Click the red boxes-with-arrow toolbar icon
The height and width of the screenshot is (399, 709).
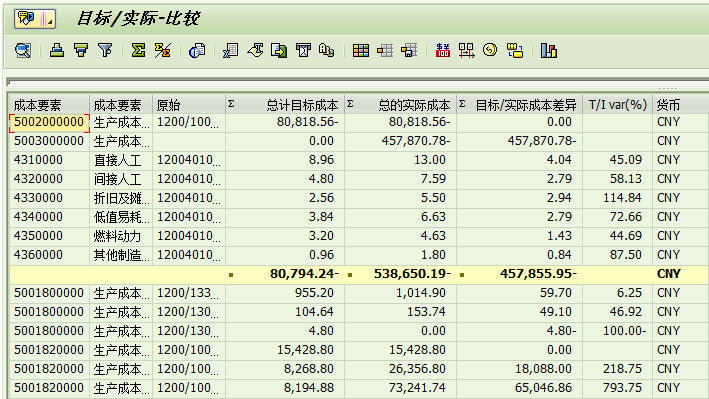coord(466,50)
